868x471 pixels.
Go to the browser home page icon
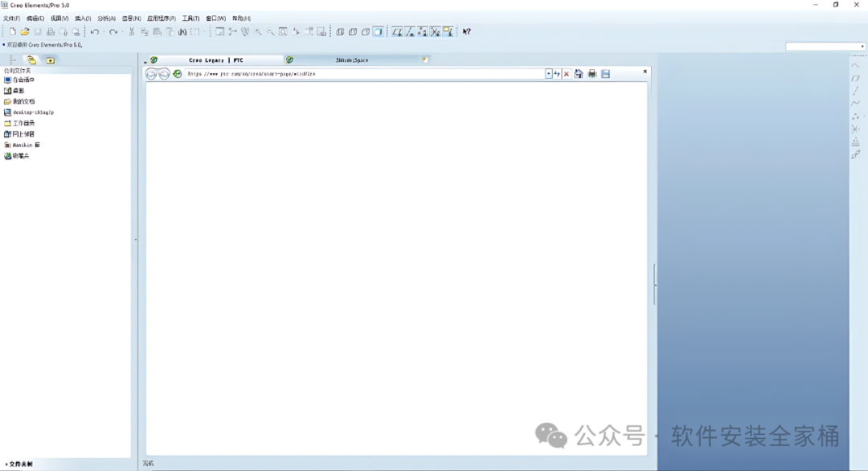(579, 74)
